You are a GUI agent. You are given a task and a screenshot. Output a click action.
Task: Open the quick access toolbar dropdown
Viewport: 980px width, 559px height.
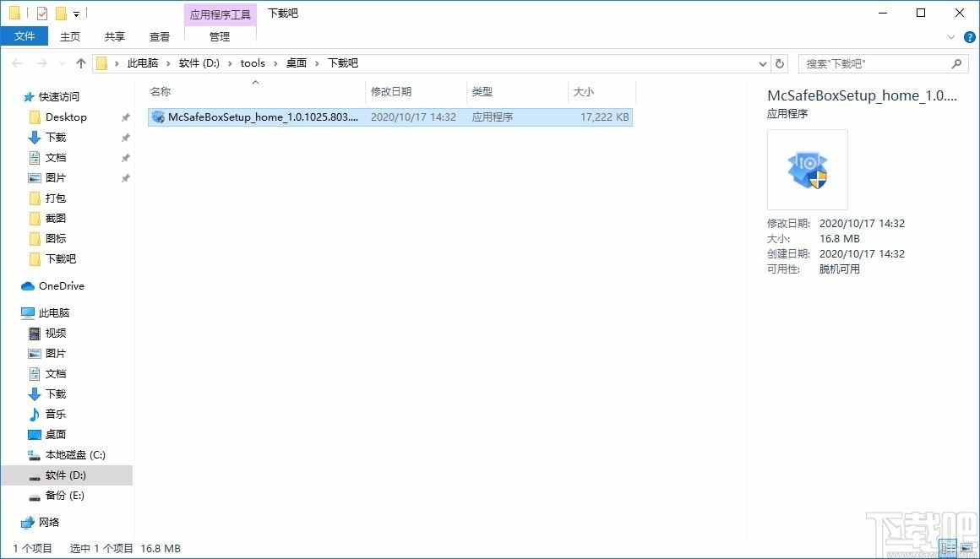[x=76, y=14]
